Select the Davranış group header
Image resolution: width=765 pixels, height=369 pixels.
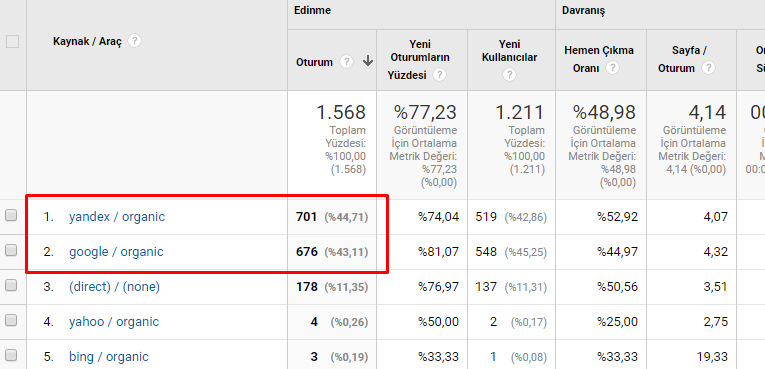coord(584,11)
